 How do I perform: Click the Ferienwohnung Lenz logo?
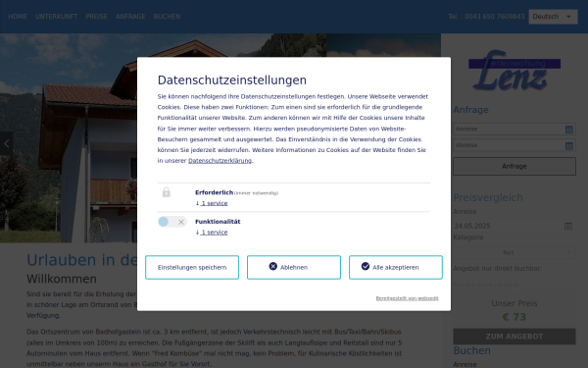(514, 71)
